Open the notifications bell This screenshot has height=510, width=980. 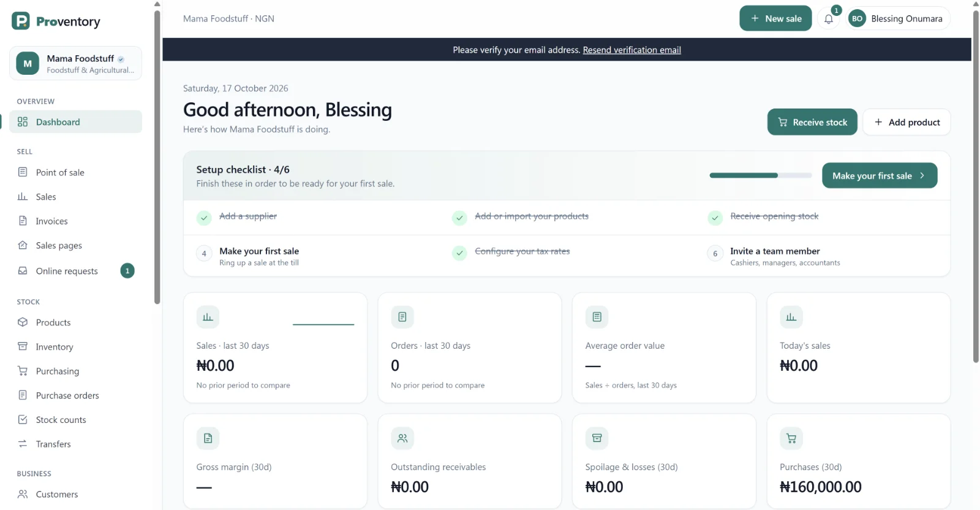(x=829, y=19)
